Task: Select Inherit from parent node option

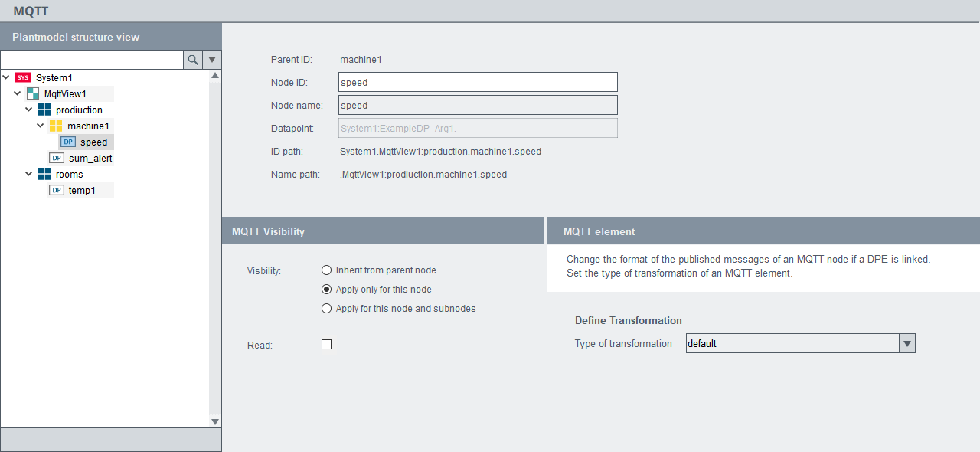Action: coord(327,270)
